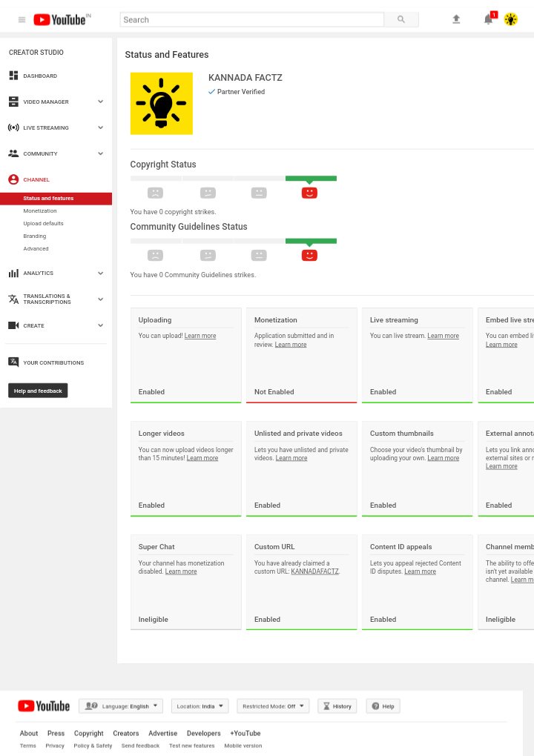This screenshot has height=756, width=534.
Task: Click the Community people icon
Action: pyautogui.click(x=13, y=153)
